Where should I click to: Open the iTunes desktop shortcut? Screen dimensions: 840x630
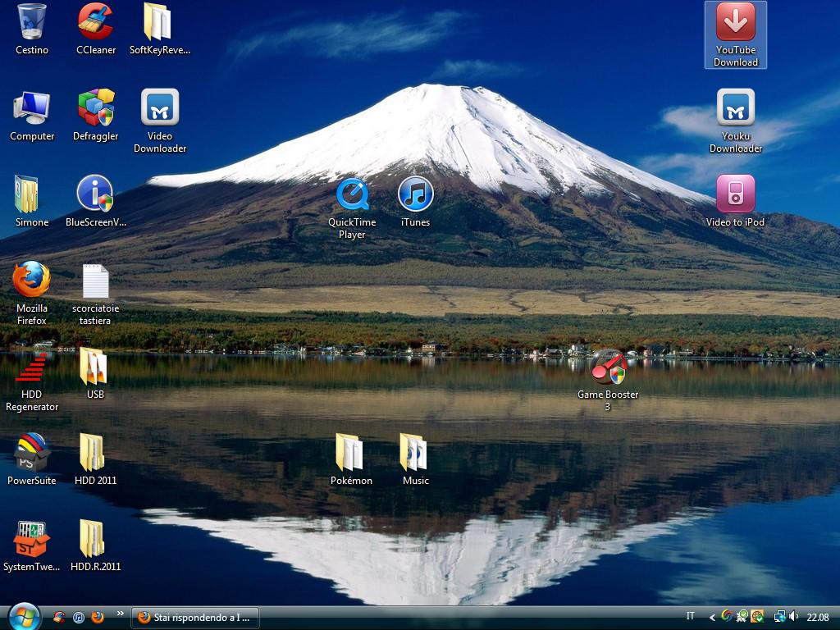415,195
